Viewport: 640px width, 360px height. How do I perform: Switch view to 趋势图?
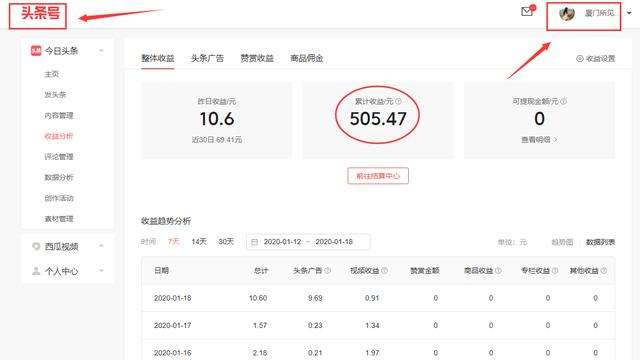562,242
